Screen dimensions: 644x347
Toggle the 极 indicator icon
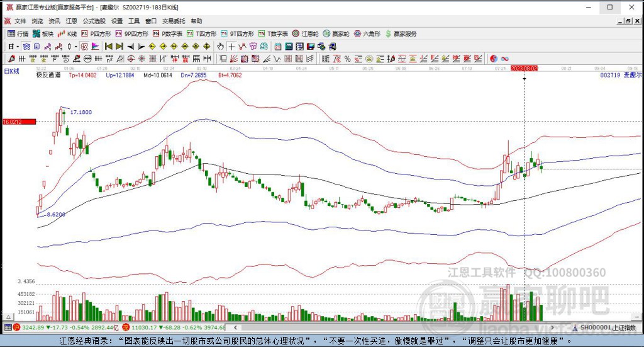[x=84, y=47]
